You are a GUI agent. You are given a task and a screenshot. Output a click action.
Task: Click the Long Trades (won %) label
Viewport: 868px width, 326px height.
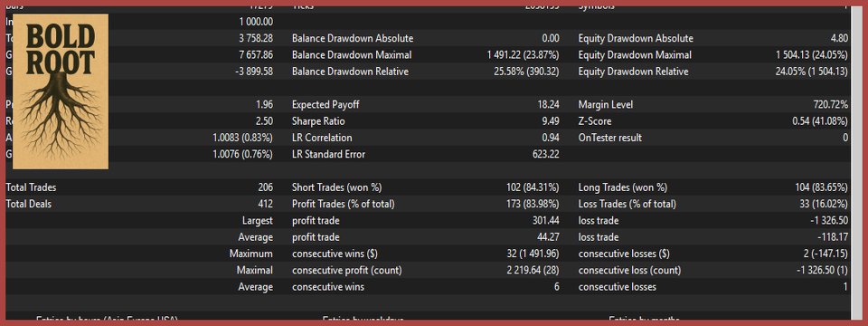point(623,188)
